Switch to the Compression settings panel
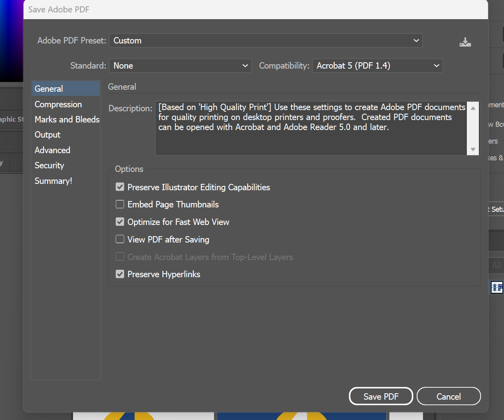Screen dimensions: 504x420 [x=58, y=104]
